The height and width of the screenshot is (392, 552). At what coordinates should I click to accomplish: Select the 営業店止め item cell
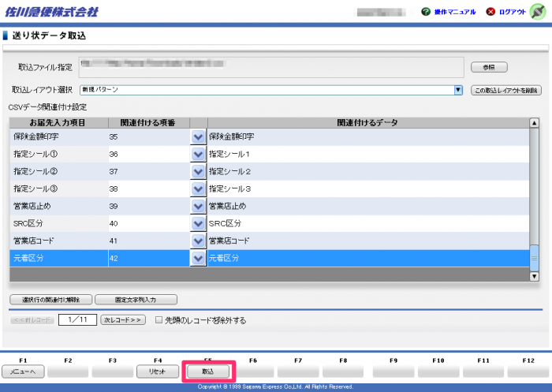[59, 206]
